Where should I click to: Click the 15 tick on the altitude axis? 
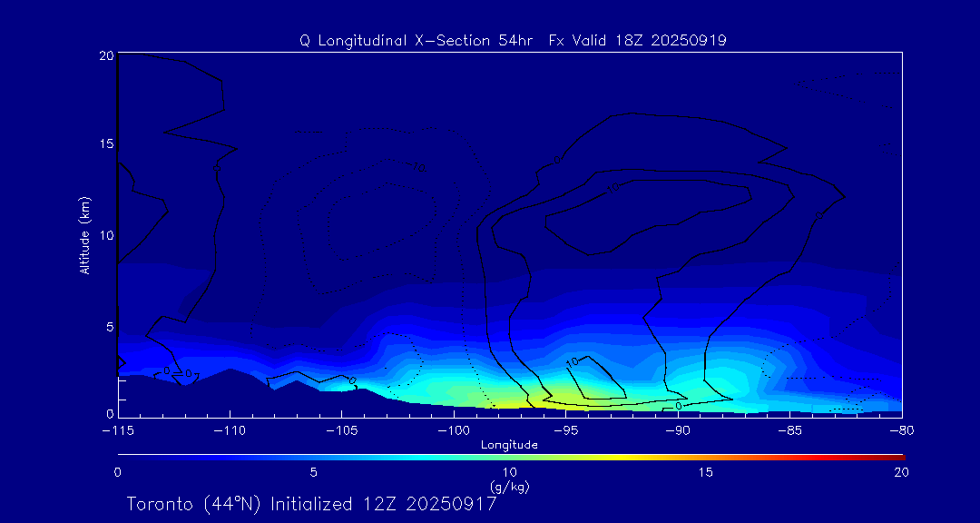(x=105, y=143)
